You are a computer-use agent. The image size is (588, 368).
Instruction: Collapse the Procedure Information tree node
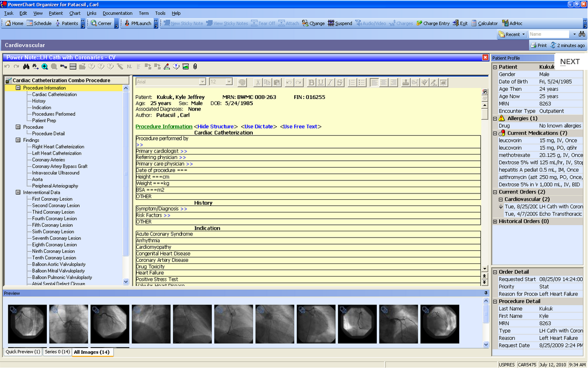(18, 88)
